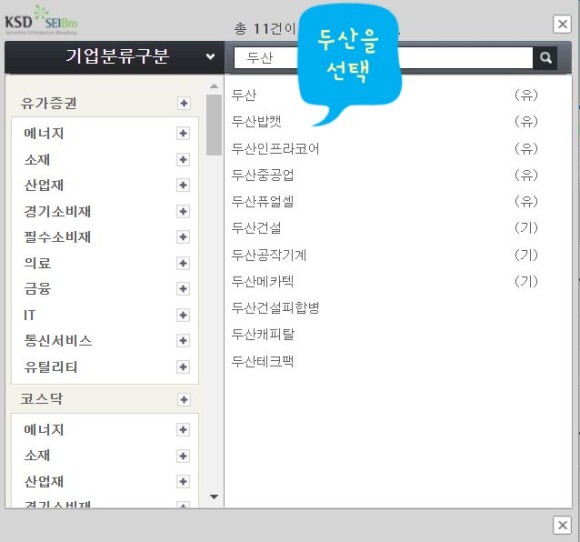The image size is (580, 542).
Task: Open the 기업분류구분 dropdown
Action: [x=114, y=57]
